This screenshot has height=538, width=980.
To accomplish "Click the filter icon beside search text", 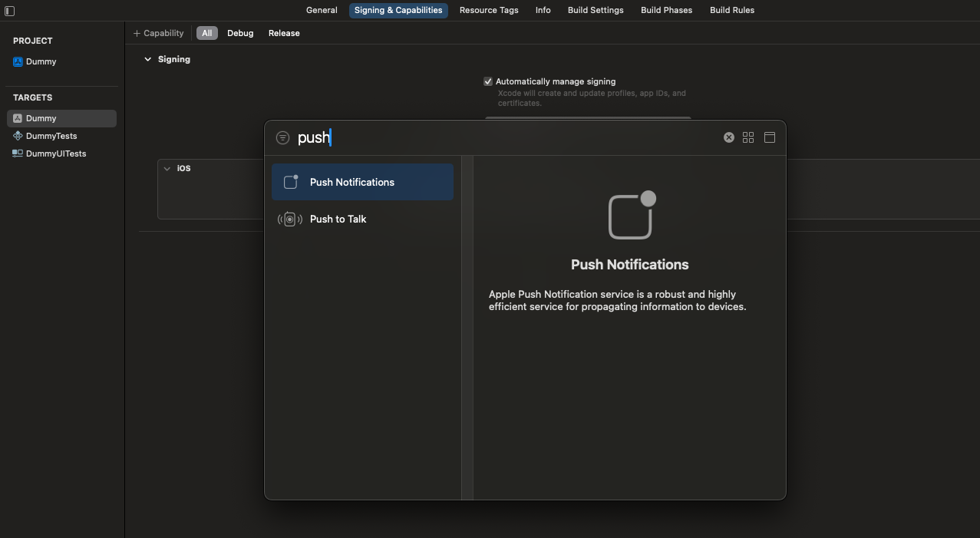I will [283, 138].
